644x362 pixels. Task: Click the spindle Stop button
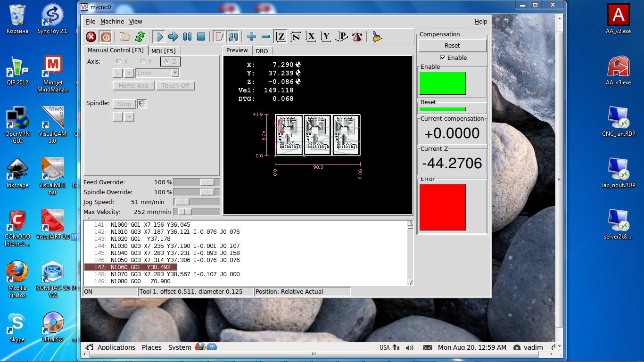(x=124, y=104)
